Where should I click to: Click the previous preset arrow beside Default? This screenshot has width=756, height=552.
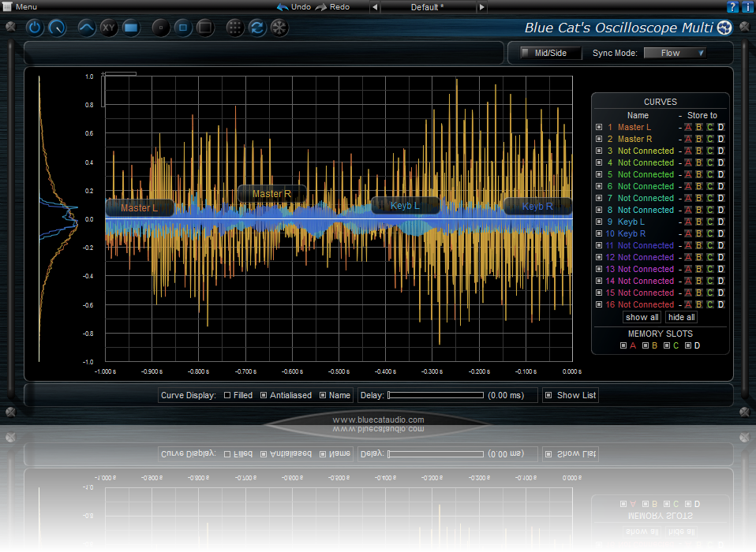pos(376,6)
